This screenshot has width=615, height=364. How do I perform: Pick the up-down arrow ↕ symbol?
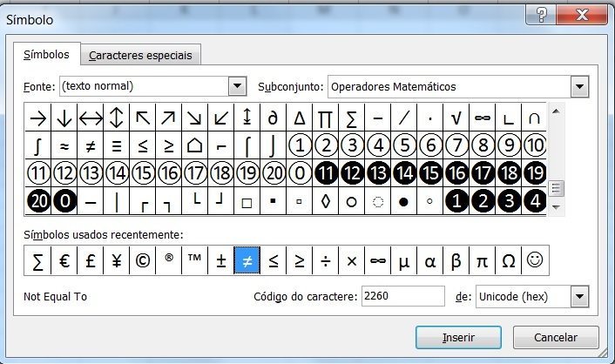coord(117,118)
